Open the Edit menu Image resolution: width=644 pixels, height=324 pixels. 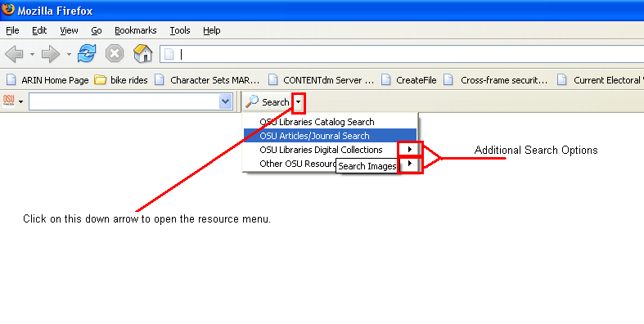click(x=39, y=30)
